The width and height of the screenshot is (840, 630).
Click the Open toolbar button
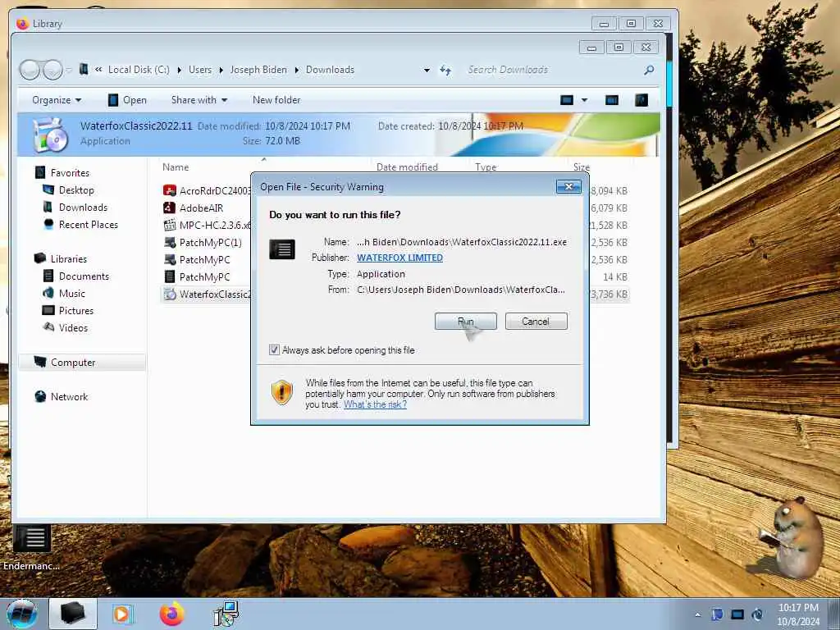tap(127, 100)
